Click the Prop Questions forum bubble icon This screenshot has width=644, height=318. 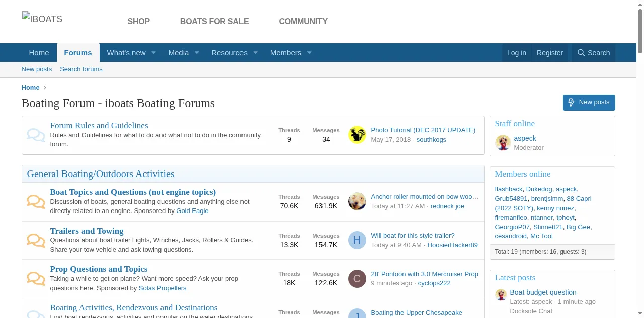click(36, 279)
